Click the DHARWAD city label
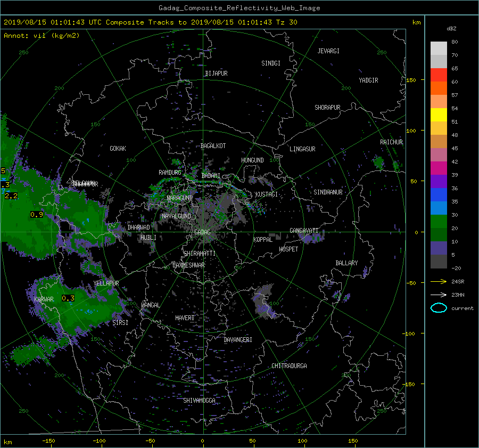This screenshot has height=448, width=479. (x=138, y=227)
